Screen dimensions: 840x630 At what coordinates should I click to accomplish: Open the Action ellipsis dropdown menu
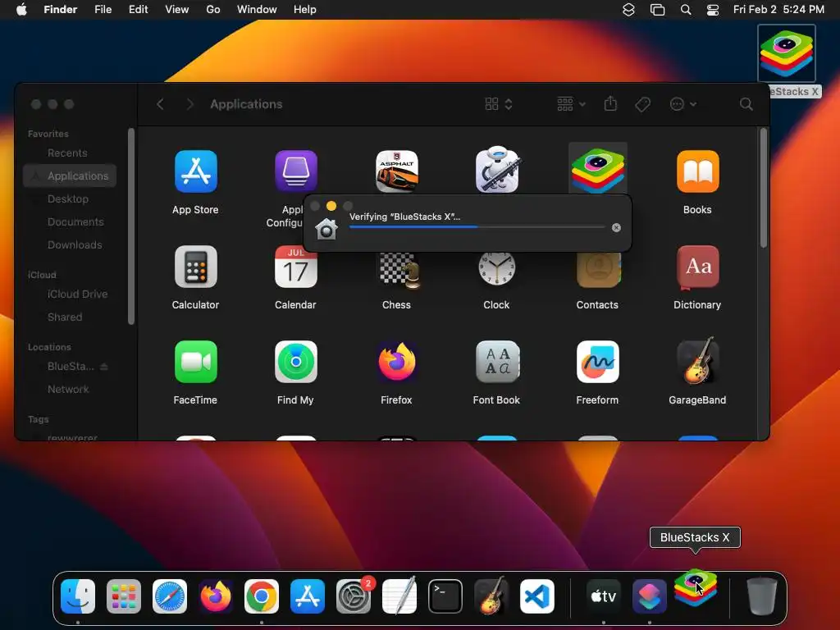coord(683,104)
